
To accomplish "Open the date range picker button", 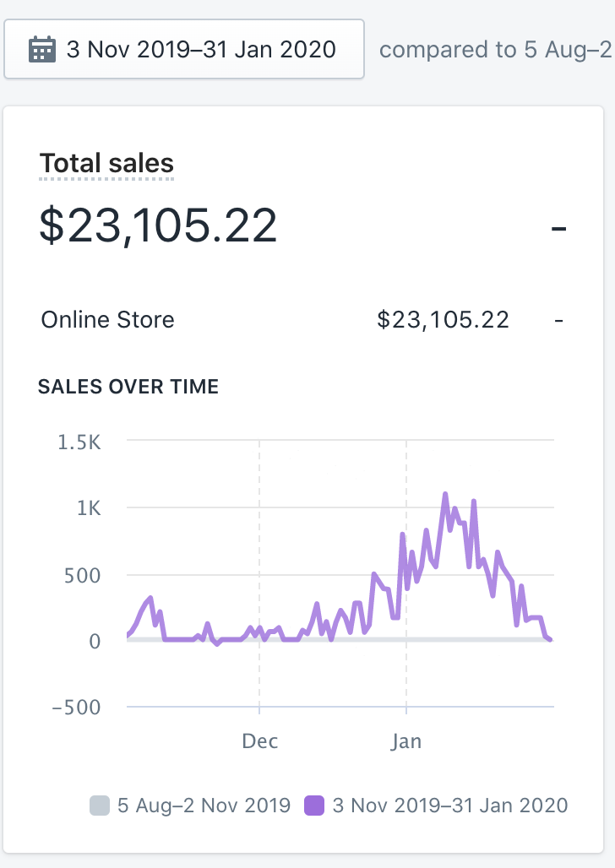I will pyautogui.click(x=184, y=49).
